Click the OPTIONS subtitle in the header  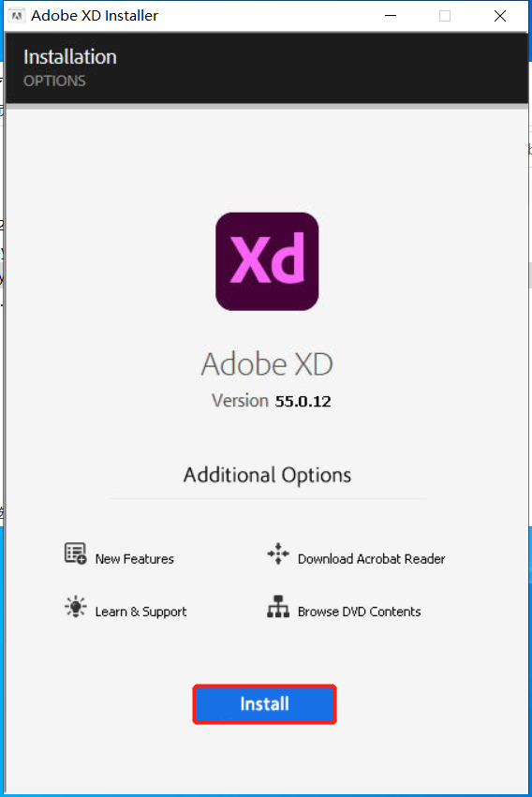pos(55,81)
